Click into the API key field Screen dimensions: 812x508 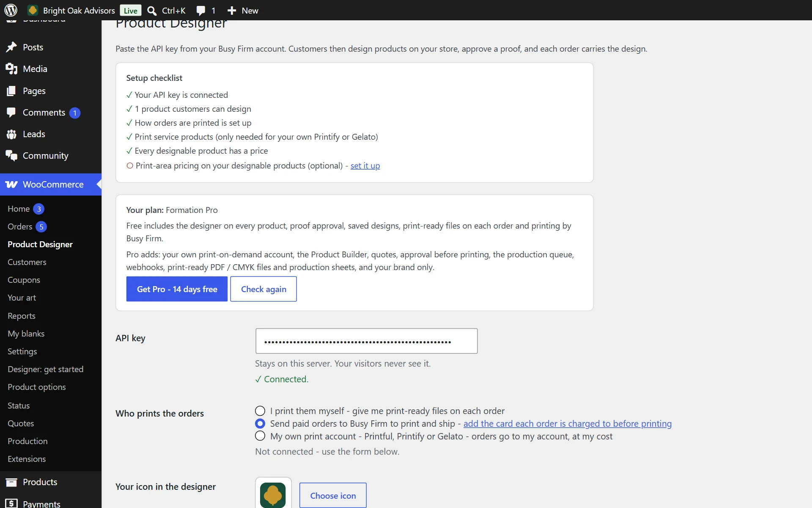[x=366, y=341]
